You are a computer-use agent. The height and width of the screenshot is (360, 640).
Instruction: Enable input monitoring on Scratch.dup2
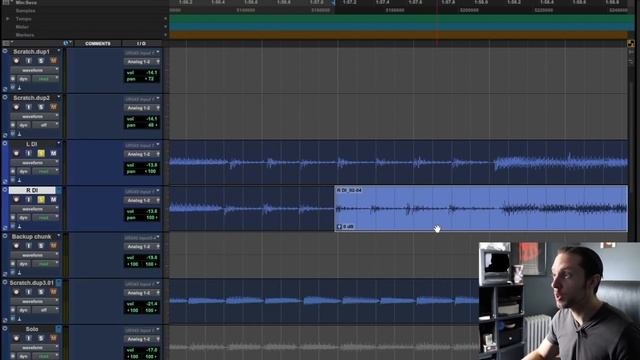pos(29,107)
